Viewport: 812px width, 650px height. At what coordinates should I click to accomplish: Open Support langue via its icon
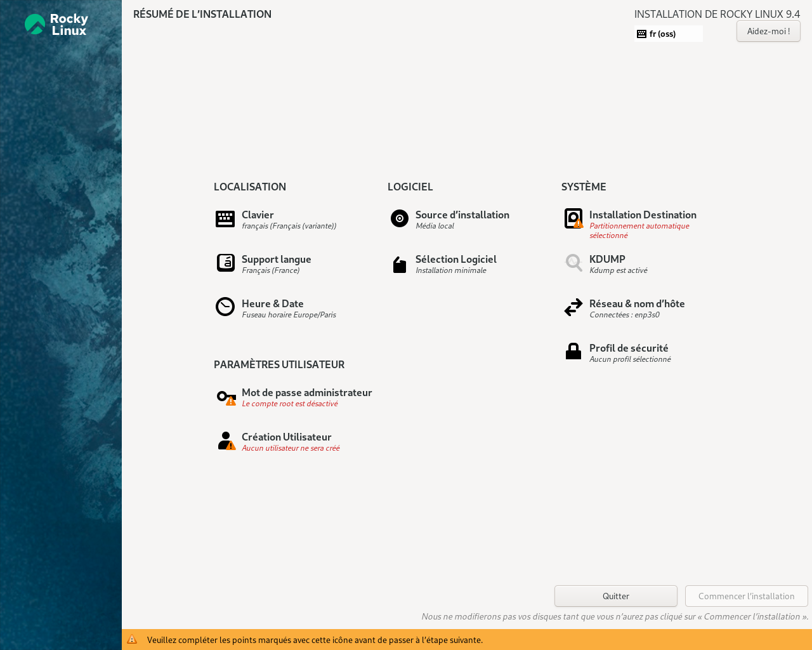pyautogui.click(x=225, y=263)
